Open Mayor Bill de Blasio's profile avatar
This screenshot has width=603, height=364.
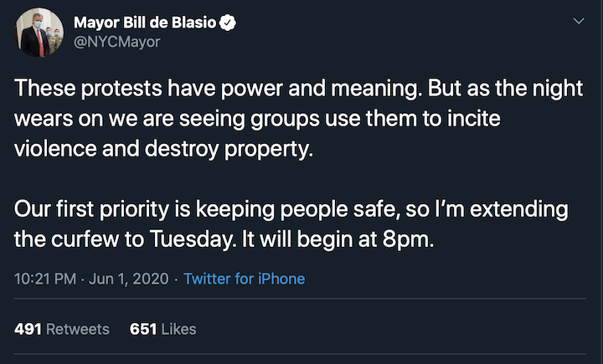[39, 33]
